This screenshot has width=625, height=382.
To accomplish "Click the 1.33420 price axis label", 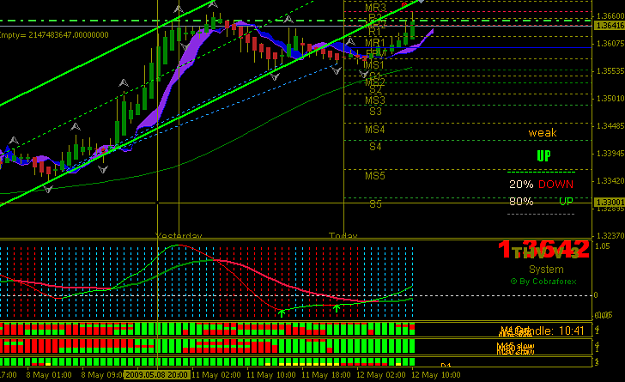I will tap(610, 181).
